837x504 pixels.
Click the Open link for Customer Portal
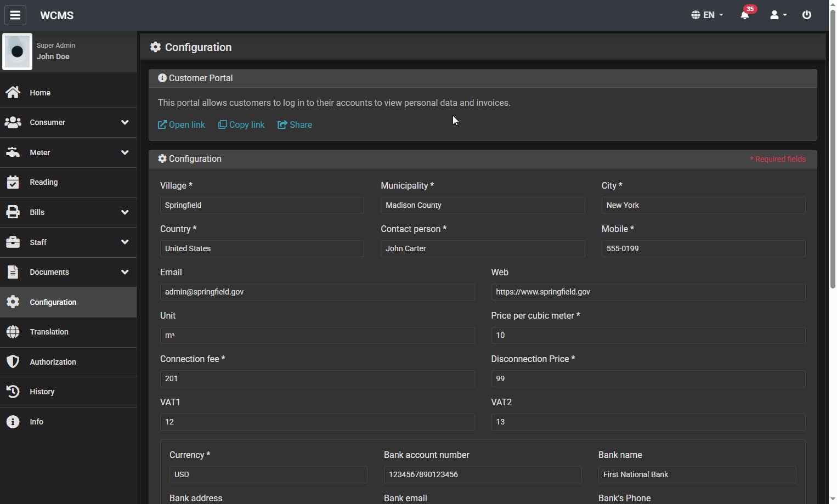pyautogui.click(x=182, y=124)
